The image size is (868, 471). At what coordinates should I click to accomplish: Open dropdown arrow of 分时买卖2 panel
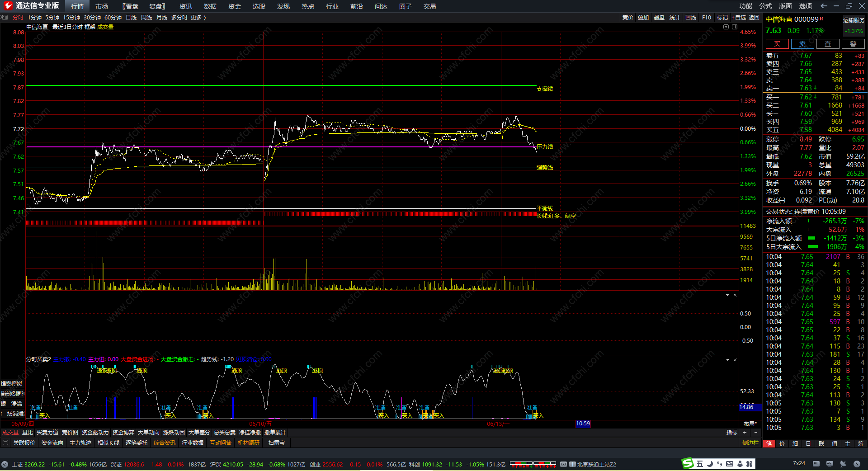[x=727, y=360]
